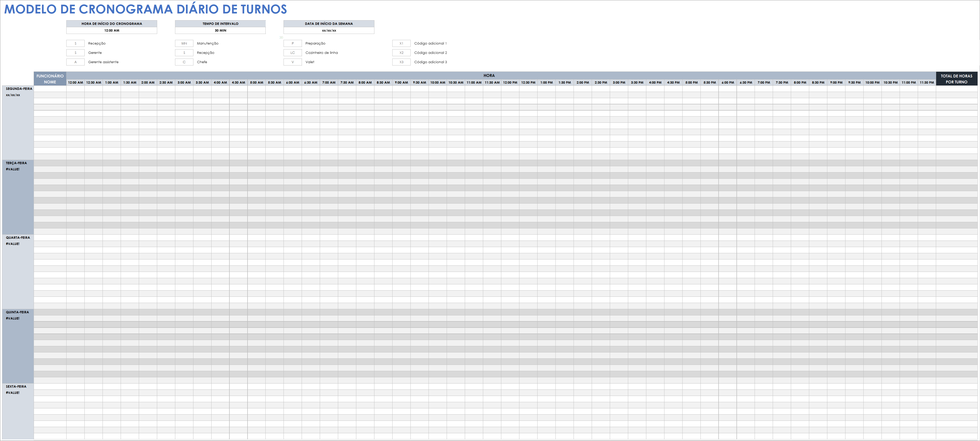
Task: Click the '7:30 AM' time column header
Action: pos(347,83)
